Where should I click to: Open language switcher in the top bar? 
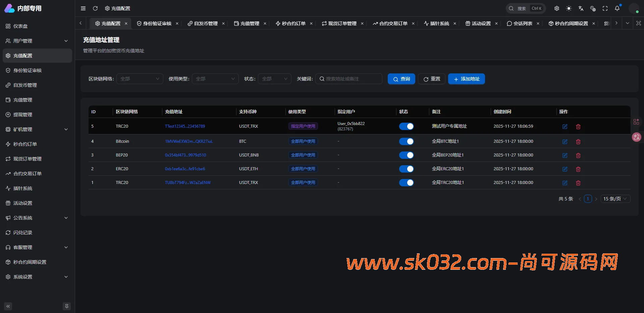coord(581,8)
